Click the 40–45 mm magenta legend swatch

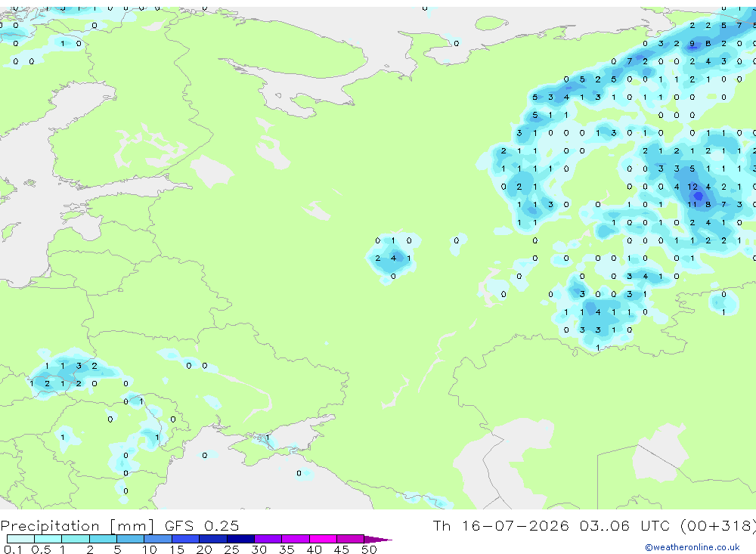[323, 539]
